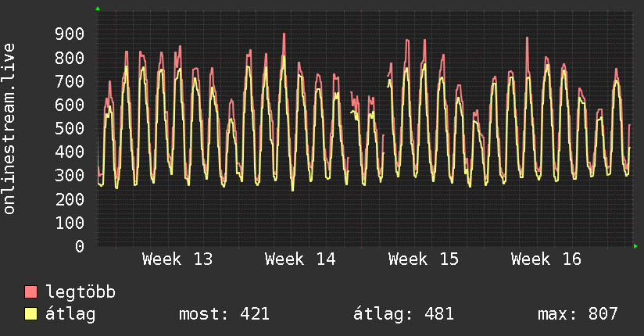Click the Week 13 axis label
Image resolution: width=644 pixels, height=336 pixels.
[x=177, y=259]
